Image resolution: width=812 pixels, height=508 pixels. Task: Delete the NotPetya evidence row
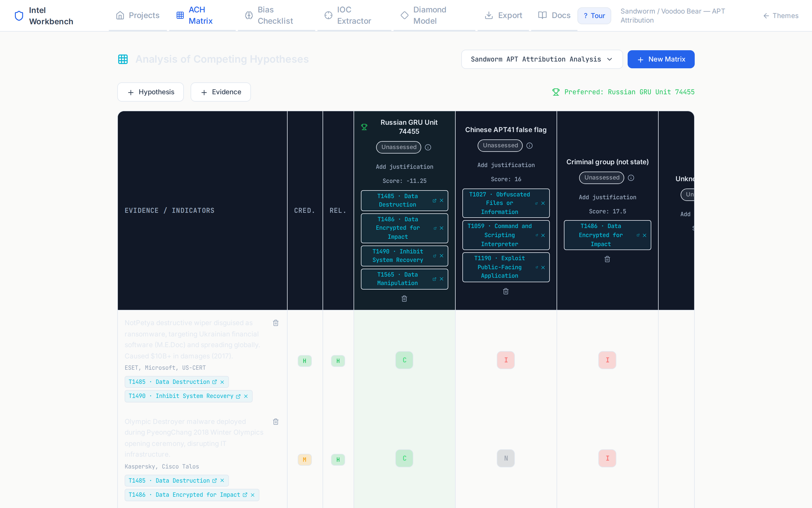pyautogui.click(x=276, y=323)
